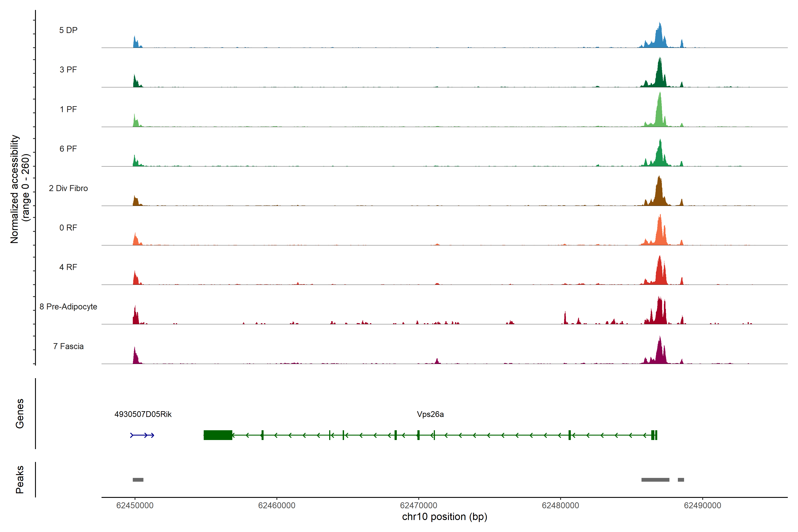Click the 62470000 axis tick label
Screen dimensions: 798x532
(x=418, y=506)
